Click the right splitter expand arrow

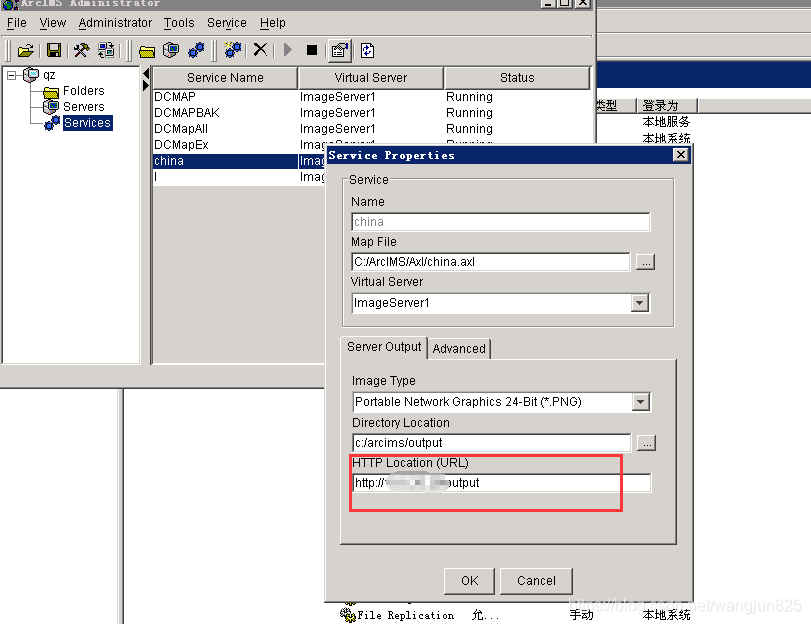(x=146, y=85)
